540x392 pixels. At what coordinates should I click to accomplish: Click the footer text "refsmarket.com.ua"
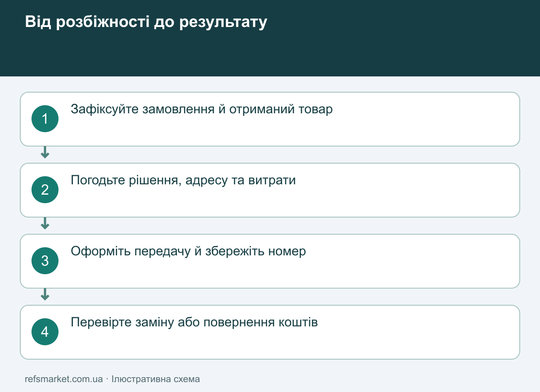pos(64,379)
